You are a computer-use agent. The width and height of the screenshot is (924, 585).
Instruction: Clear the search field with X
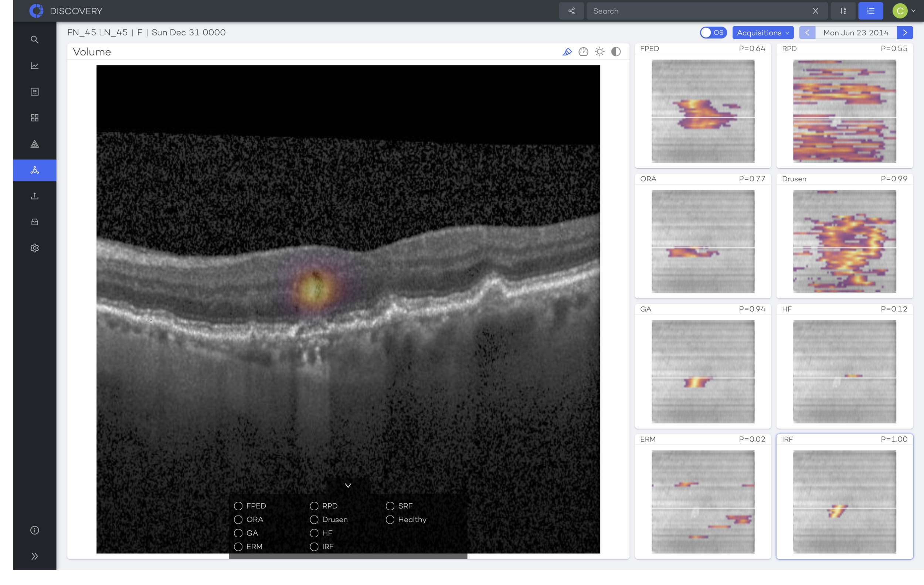815,11
